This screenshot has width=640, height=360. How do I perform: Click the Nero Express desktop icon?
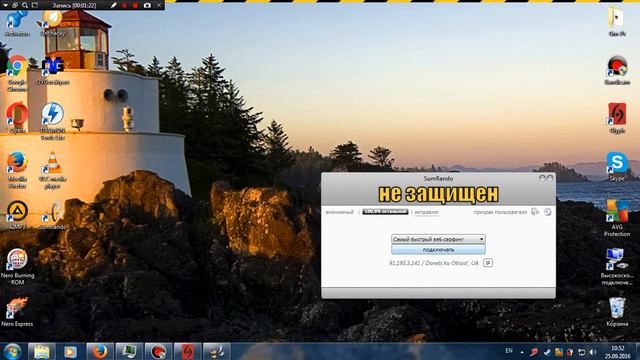(17, 312)
